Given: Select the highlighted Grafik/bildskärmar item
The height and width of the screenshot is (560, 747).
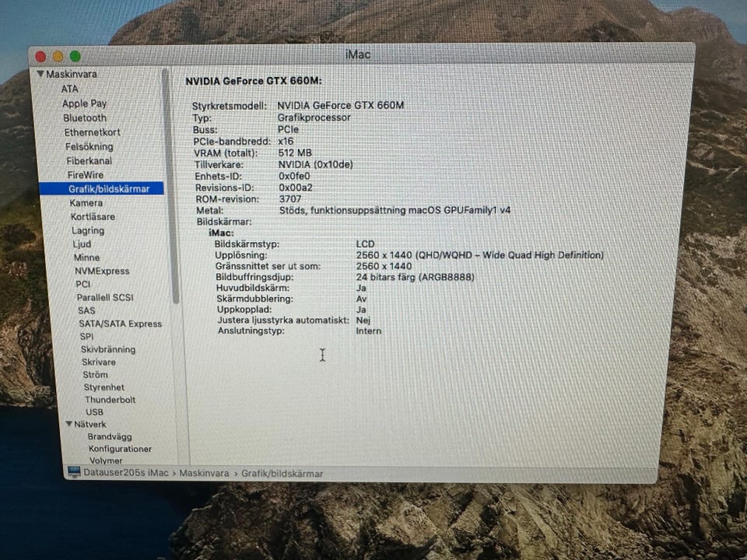Looking at the screenshot, I should coord(101,188).
